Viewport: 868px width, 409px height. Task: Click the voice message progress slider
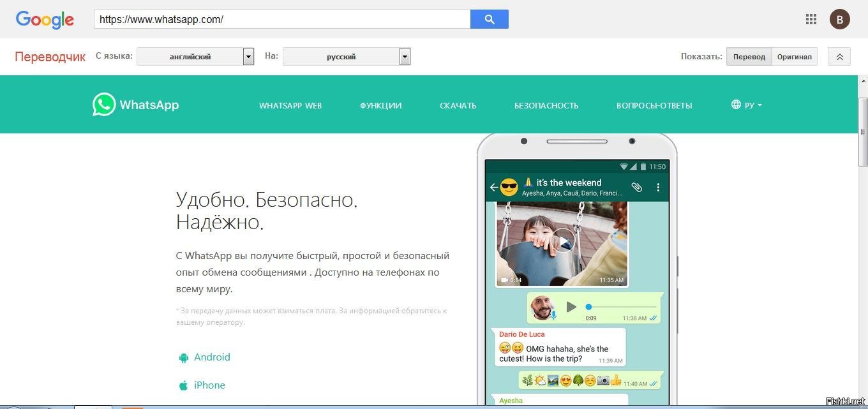(x=622, y=307)
